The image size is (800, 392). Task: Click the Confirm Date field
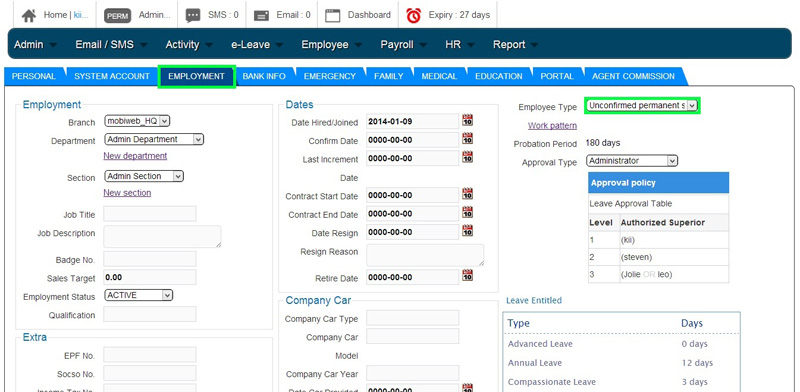tap(413, 139)
